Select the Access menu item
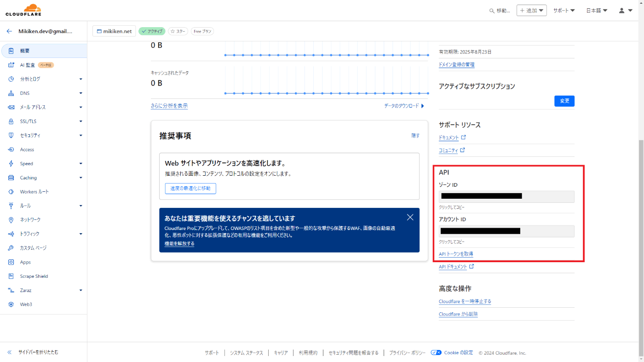The image size is (644, 362). click(44, 149)
